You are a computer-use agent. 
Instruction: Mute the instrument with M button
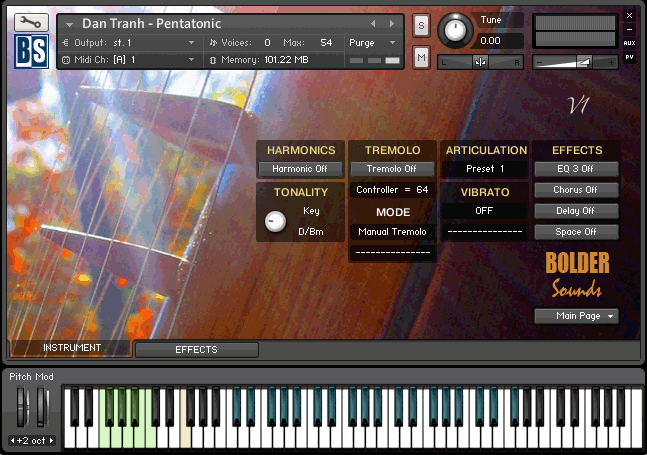[x=421, y=58]
